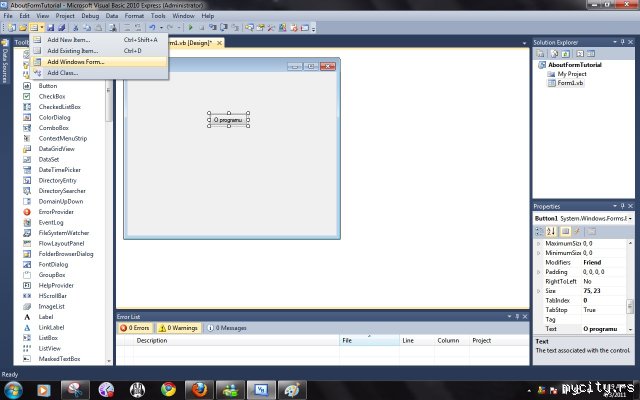Viewport: 640px width, 400px height.
Task: Start debugging with the green play icon
Action: (x=190, y=28)
